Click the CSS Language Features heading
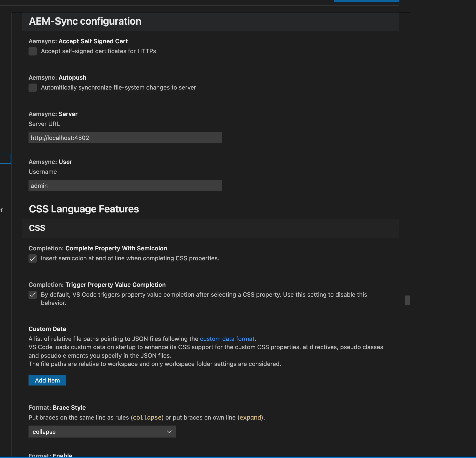This screenshot has width=476, height=458. click(84, 209)
